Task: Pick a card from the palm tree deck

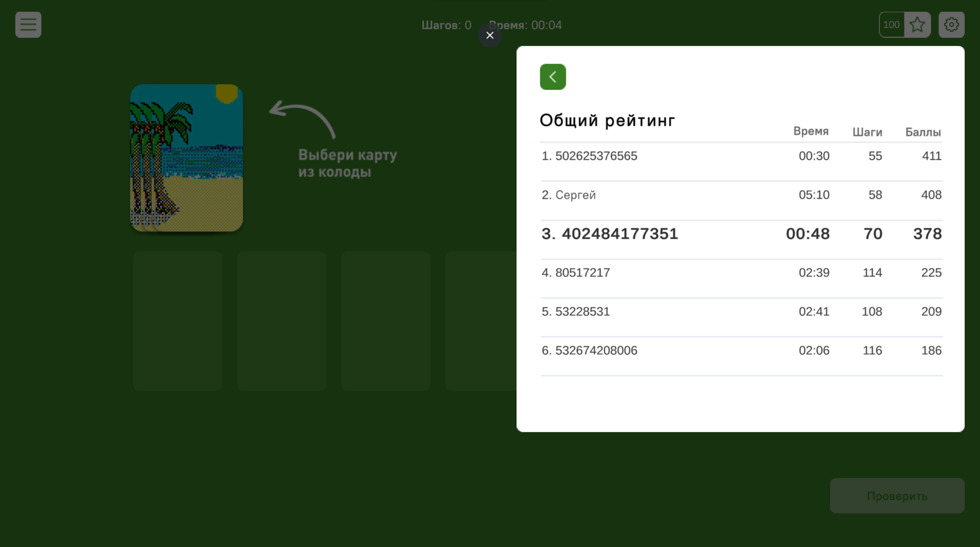Action: (x=187, y=158)
